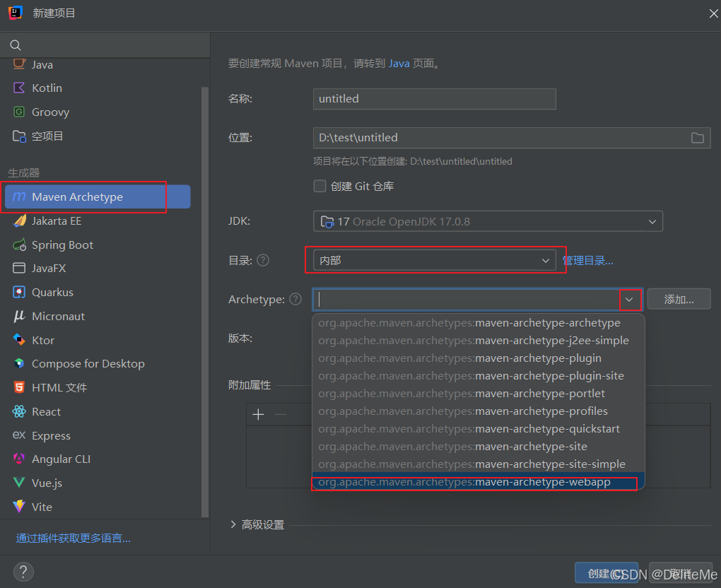Choose maven-archetype-site-simple from the list
721x588 pixels.
tap(479, 464)
